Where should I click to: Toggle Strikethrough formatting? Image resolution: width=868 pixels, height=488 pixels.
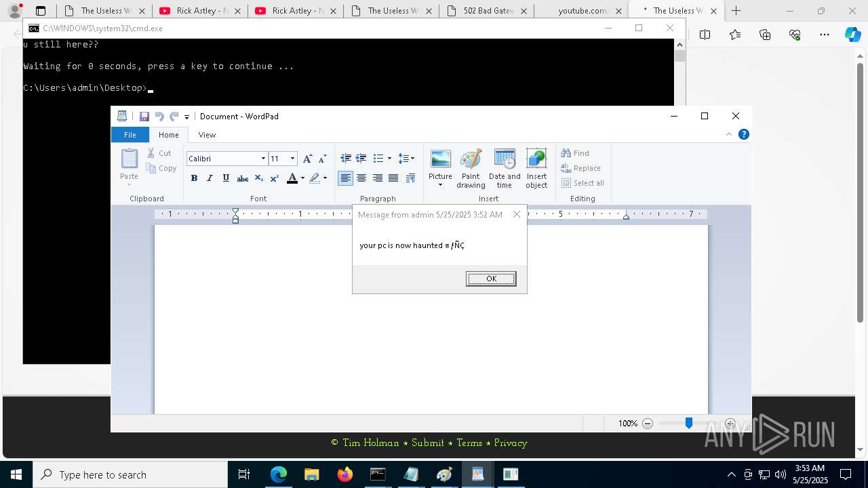[x=242, y=178]
